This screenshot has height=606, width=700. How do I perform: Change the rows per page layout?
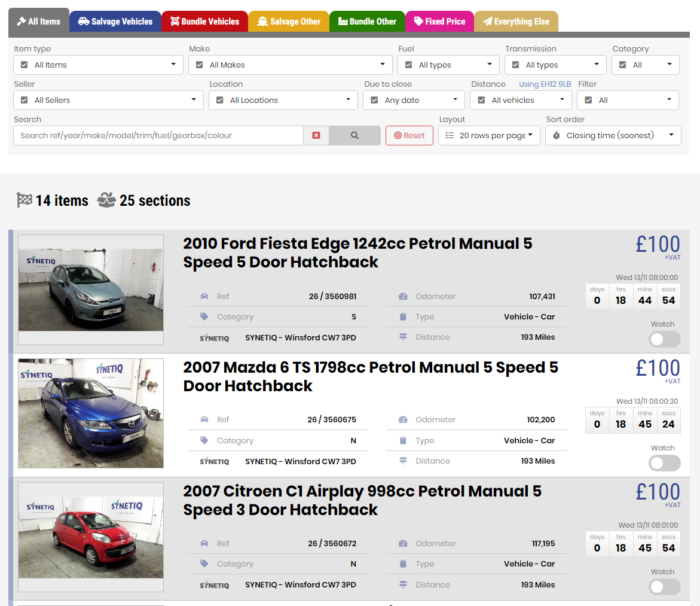(x=490, y=135)
